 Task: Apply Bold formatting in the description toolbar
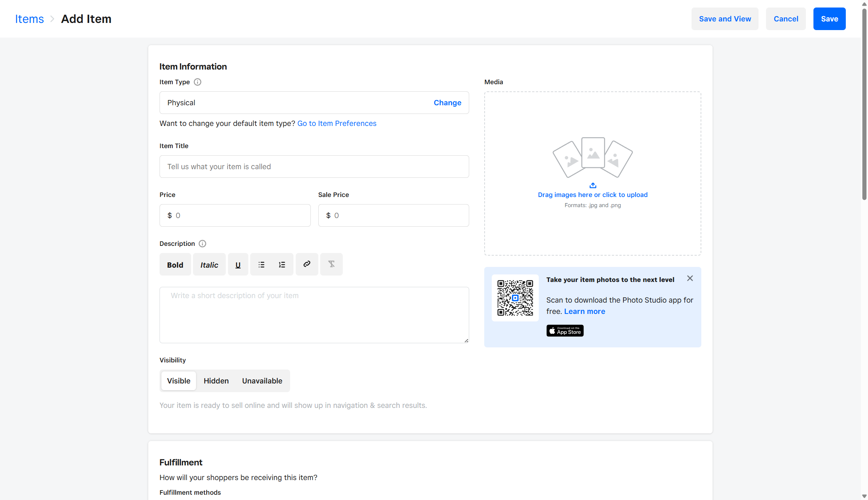coord(175,264)
